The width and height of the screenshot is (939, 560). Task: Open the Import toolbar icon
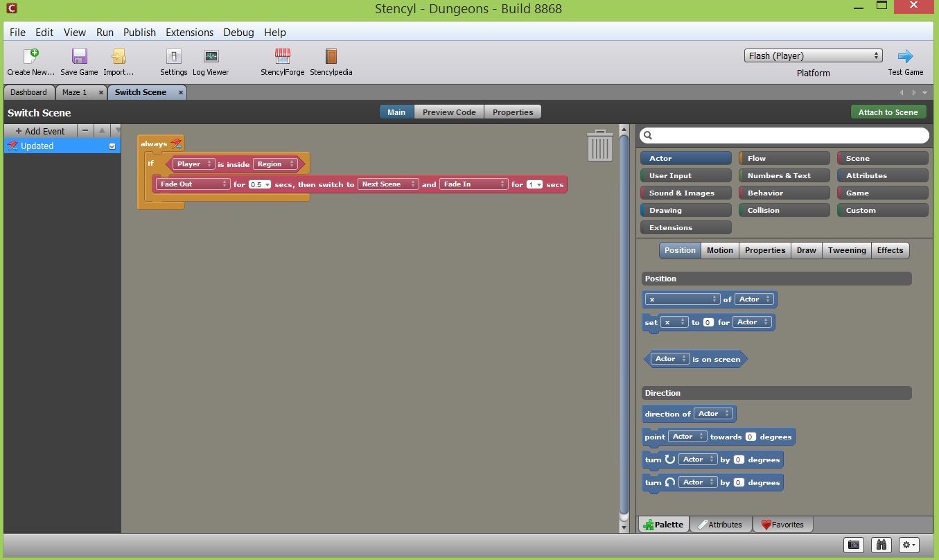(119, 56)
